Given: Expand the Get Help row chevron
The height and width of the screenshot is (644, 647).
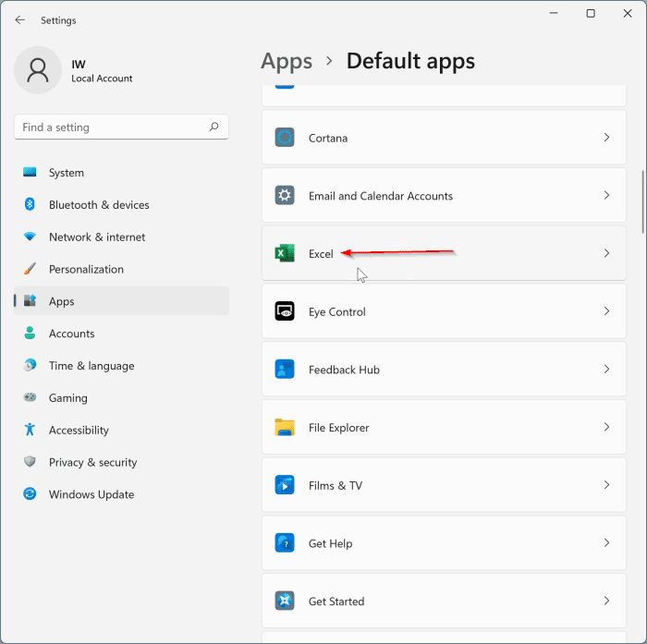Looking at the screenshot, I should tap(606, 543).
